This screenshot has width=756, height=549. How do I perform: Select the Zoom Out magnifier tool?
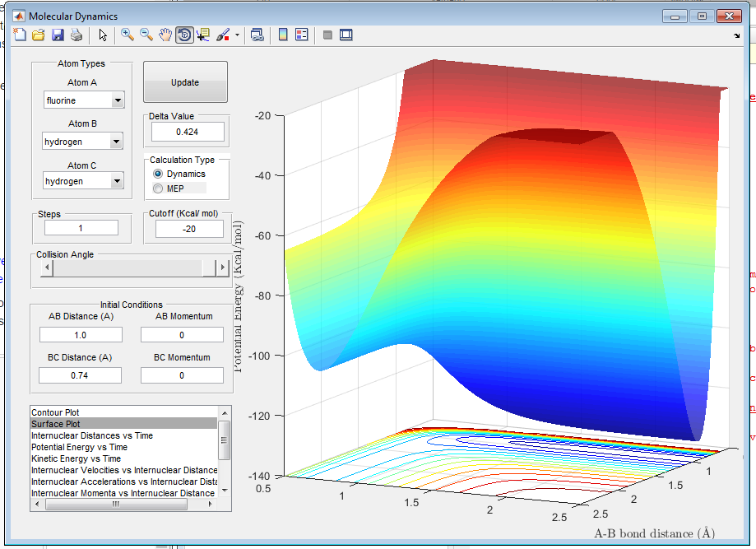click(x=146, y=35)
